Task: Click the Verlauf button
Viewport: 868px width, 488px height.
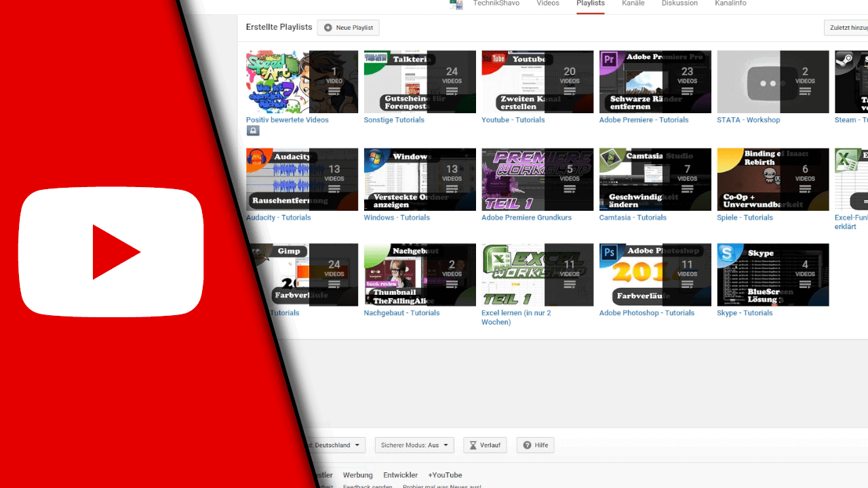Action: [x=485, y=445]
